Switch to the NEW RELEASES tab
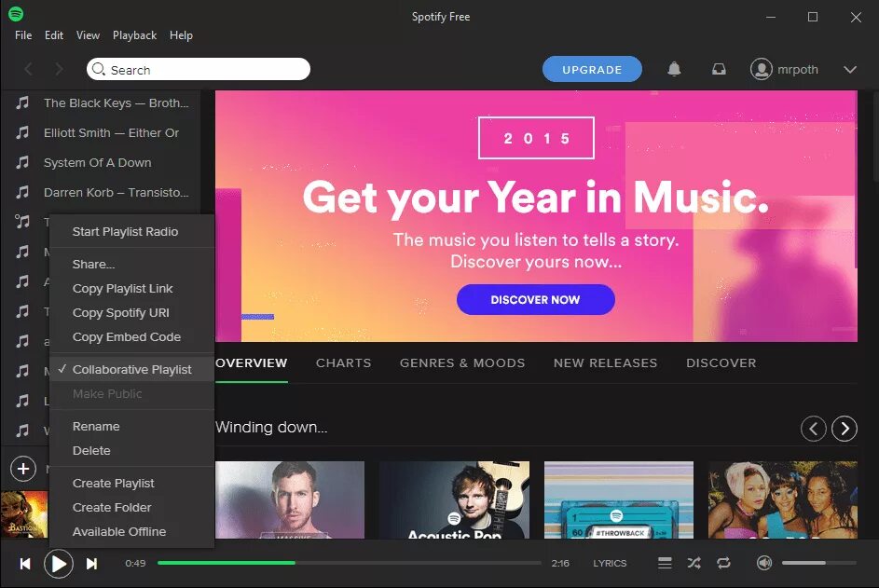The image size is (879, 588). pyautogui.click(x=606, y=363)
